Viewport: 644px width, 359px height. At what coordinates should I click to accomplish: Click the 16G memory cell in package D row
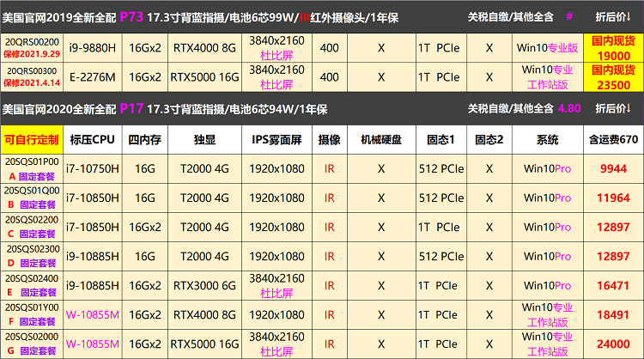pos(144,256)
